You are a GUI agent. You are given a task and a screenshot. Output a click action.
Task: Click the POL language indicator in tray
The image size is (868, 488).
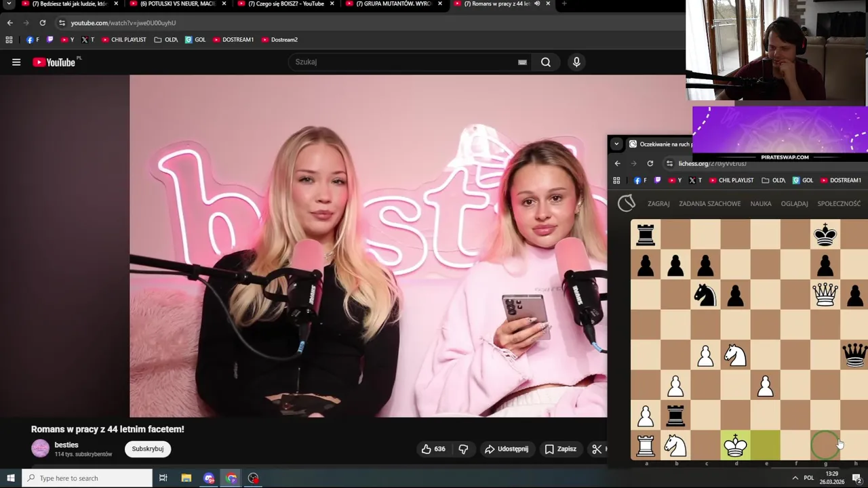click(x=808, y=479)
